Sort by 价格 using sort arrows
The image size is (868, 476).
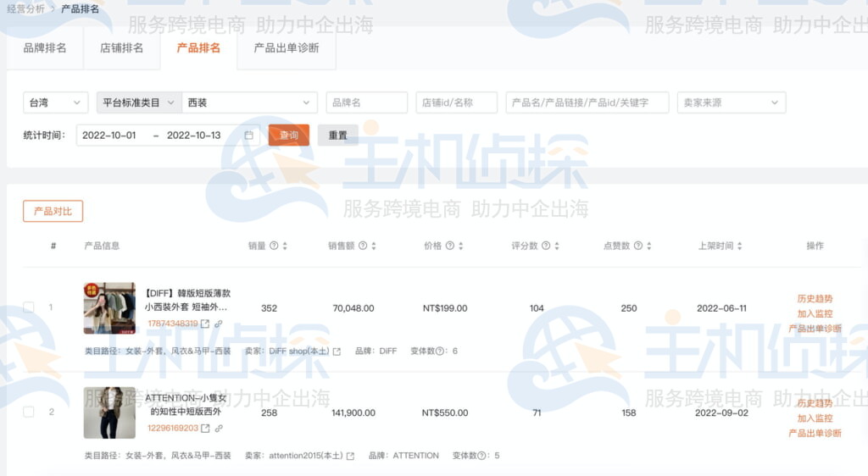(461, 246)
